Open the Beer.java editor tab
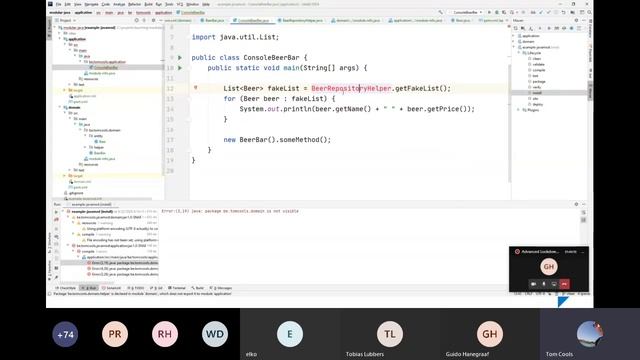The height and width of the screenshot is (360, 640). pyautogui.click(x=462, y=20)
